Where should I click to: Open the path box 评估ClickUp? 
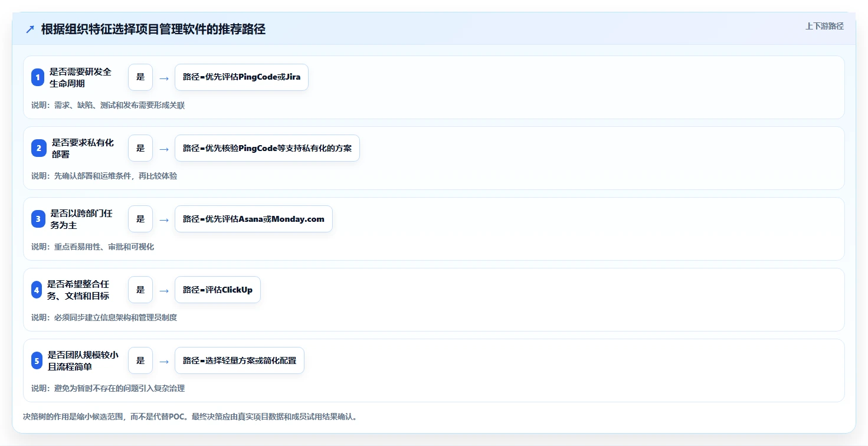(218, 290)
